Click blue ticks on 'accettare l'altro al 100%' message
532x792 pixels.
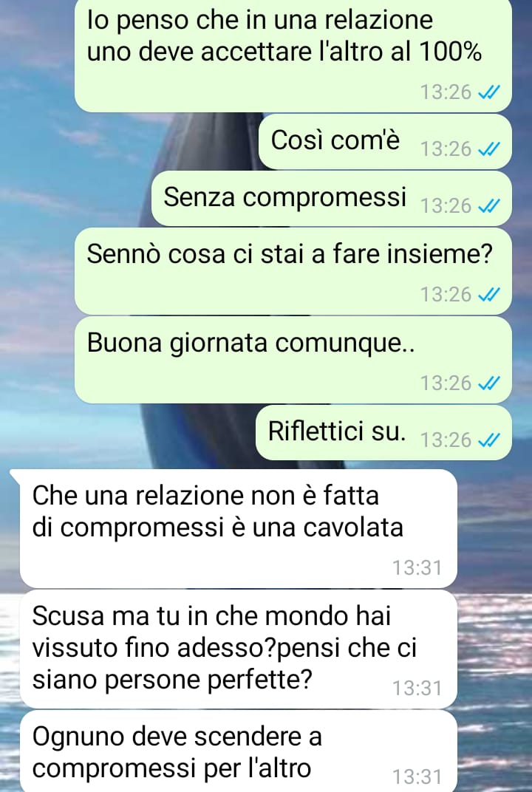point(488,92)
